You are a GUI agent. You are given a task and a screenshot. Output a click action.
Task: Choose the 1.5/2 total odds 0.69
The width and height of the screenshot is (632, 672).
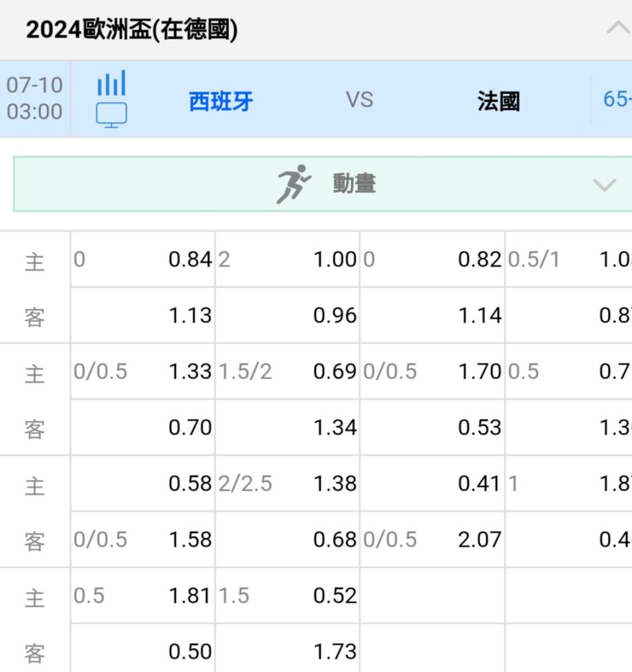tap(334, 372)
